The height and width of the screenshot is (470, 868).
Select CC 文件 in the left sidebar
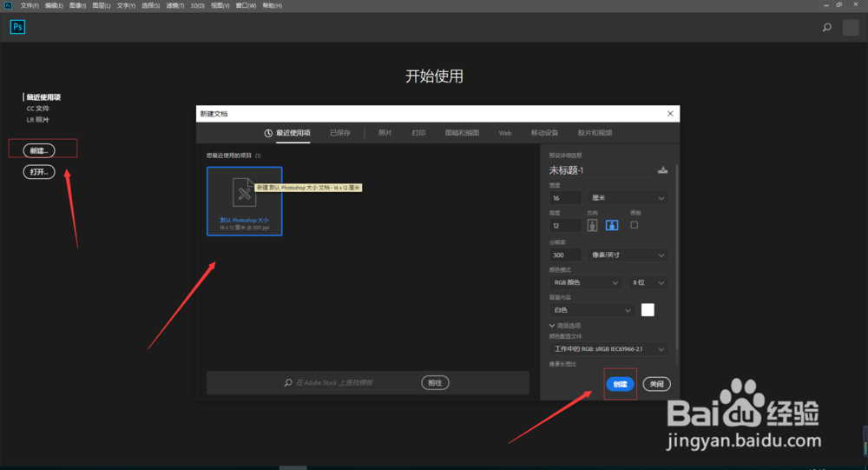[37, 109]
